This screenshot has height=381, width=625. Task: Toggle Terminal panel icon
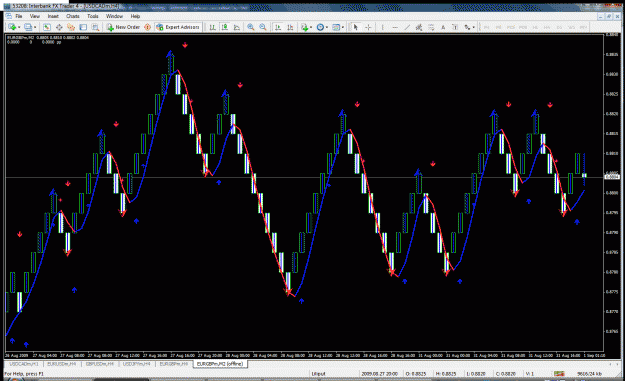[x=83, y=27]
